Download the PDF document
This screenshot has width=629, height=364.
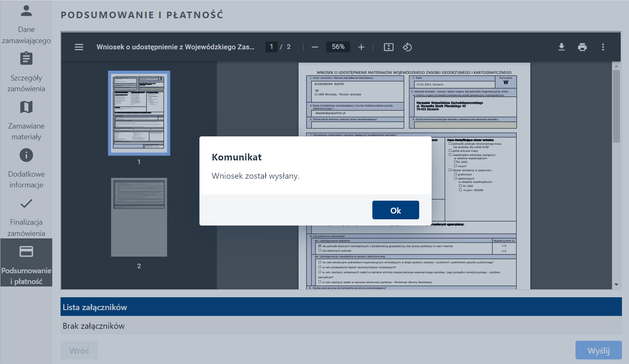[x=561, y=47]
